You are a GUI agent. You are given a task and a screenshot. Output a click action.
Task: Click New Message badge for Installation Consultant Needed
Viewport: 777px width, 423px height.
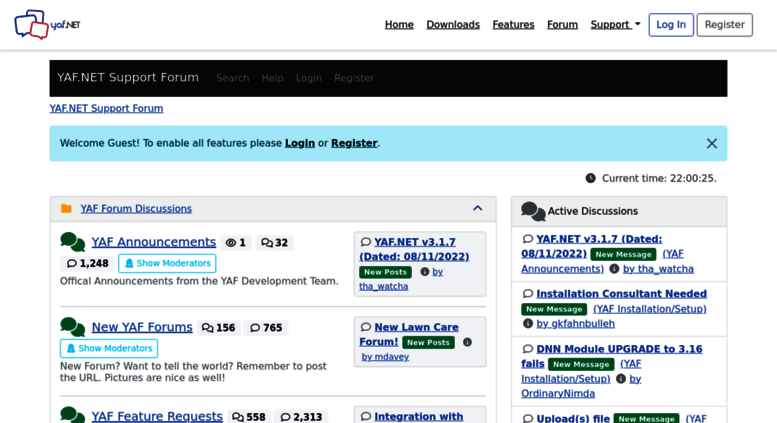[x=554, y=309]
